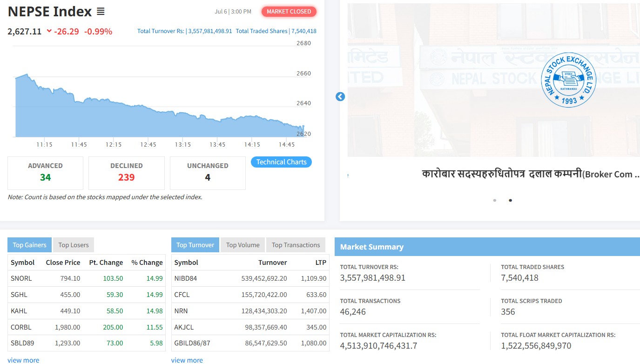Image resolution: width=640 pixels, height=364 pixels.
Task: Click the percent change -0.99%
Action: [x=98, y=32]
